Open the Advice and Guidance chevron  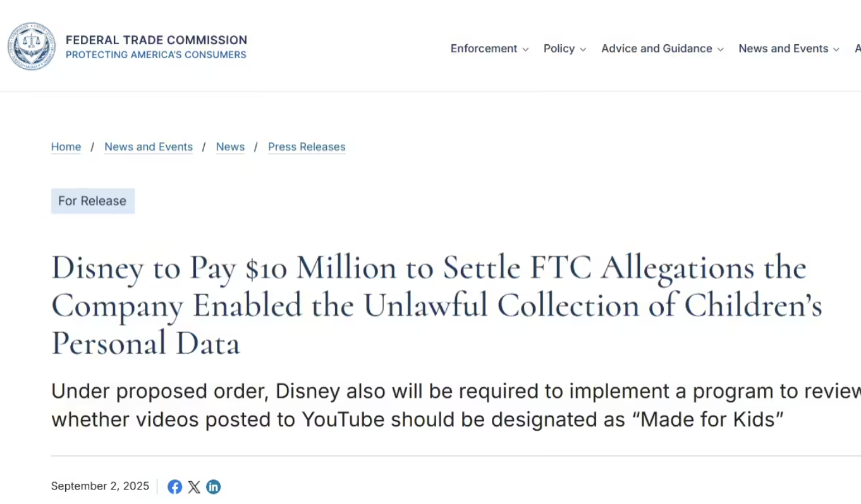click(x=721, y=50)
